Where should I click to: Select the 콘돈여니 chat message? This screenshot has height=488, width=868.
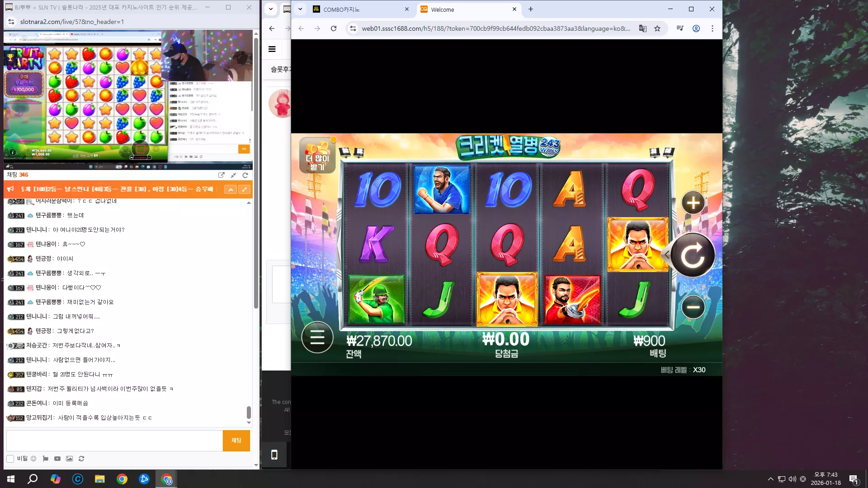click(x=48, y=404)
